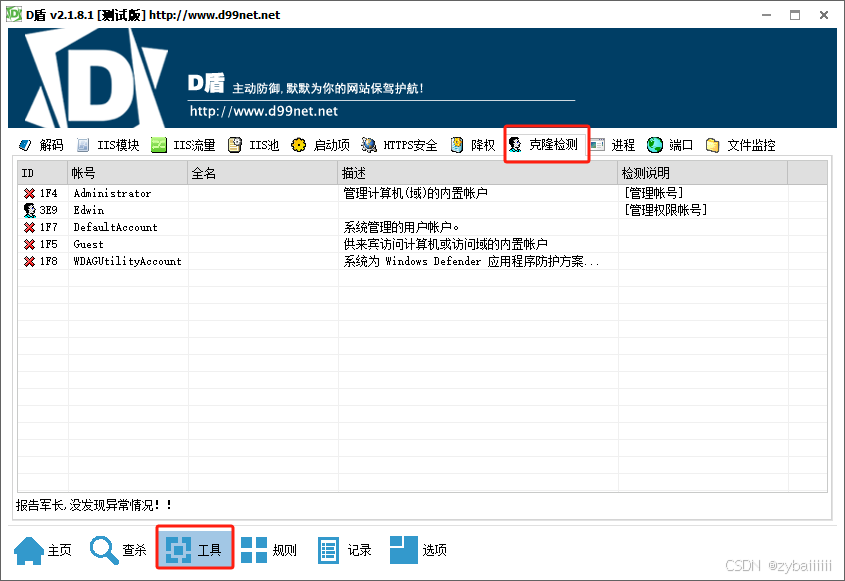This screenshot has width=845, height=581.
Task: Close the D盾 window
Action: [x=824, y=15]
